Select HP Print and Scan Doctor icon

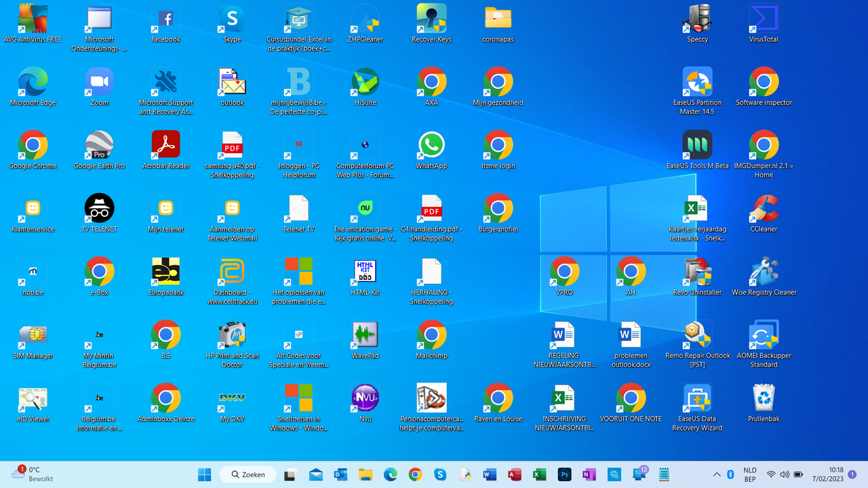pos(232,344)
